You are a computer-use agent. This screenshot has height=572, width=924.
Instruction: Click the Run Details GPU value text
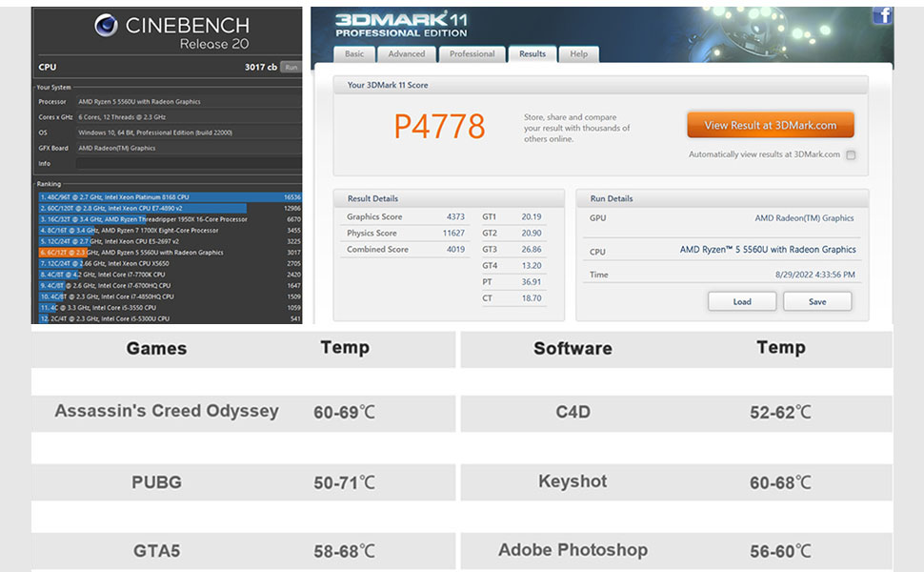[x=804, y=218]
